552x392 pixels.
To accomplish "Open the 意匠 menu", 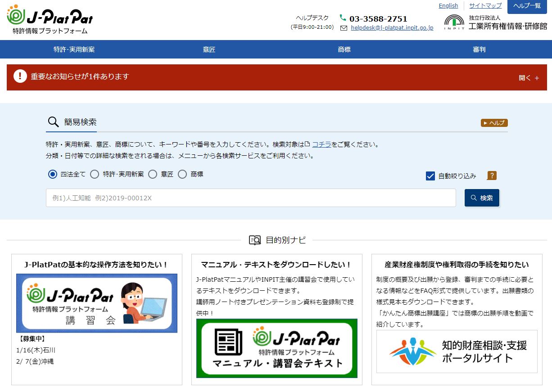I will (209, 50).
